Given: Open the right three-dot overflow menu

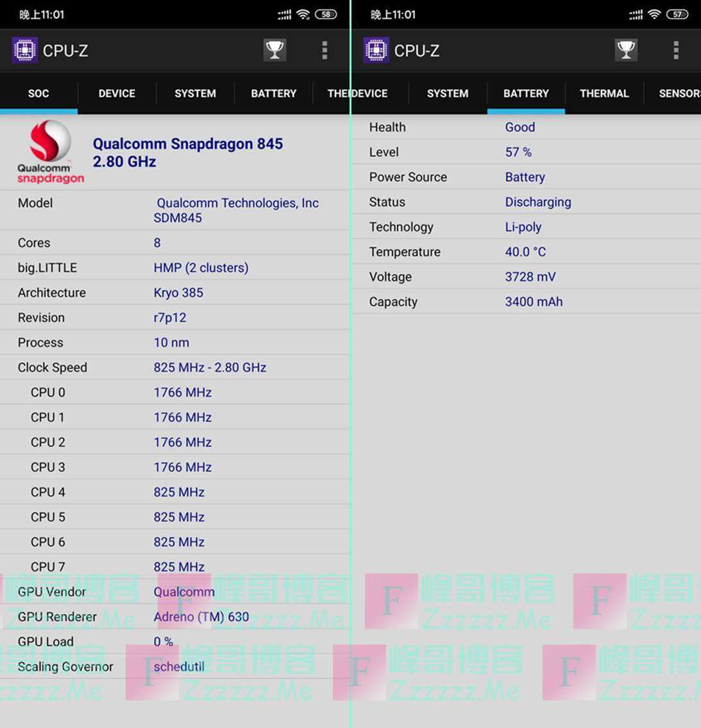Looking at the screenshot, I should pos(676,50).
